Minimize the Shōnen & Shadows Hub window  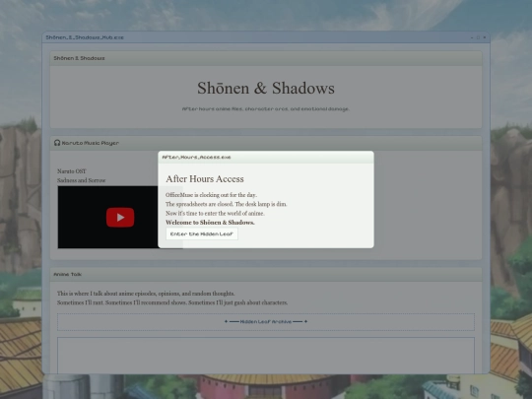(x=472, y=37)
